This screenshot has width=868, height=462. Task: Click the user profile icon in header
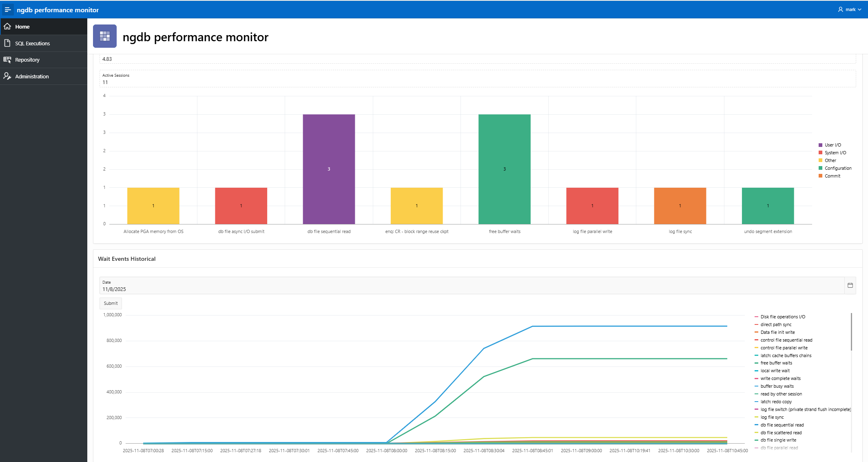840,9
